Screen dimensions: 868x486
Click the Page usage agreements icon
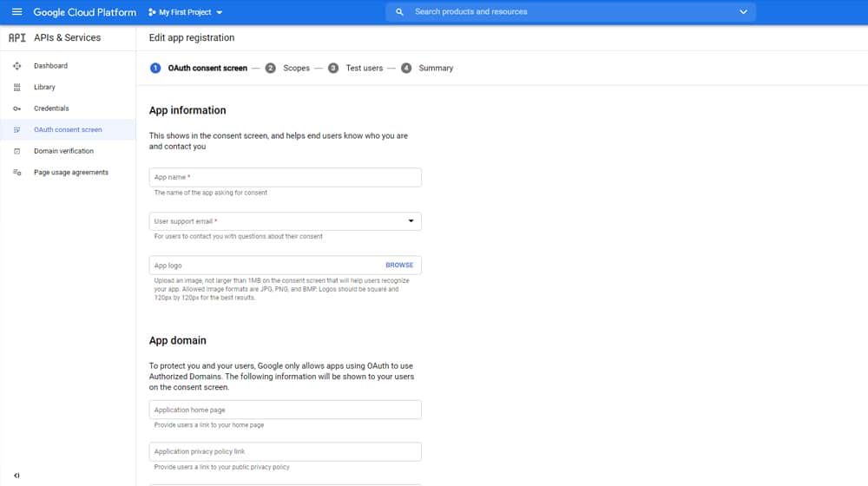tap(16, 172)
